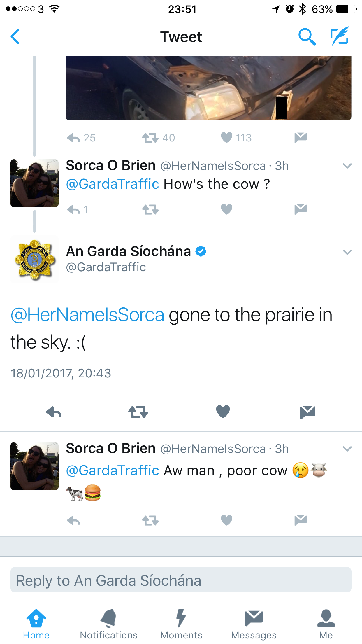Expand chevron on 'Aw man, poor cow' tweet
Viewport: 362px width, 644px height.
347,449
